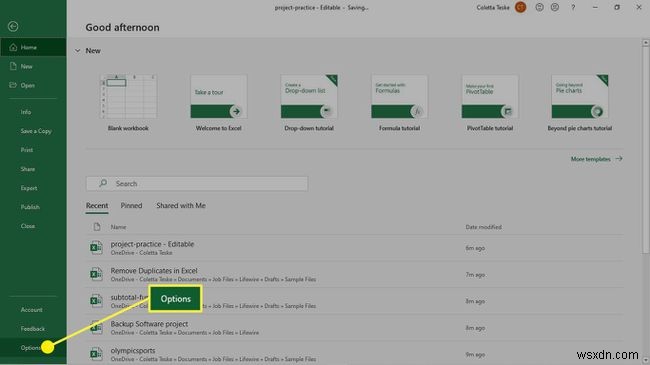Open Beyond pie charts tutorial template

(x=580, y=103)
